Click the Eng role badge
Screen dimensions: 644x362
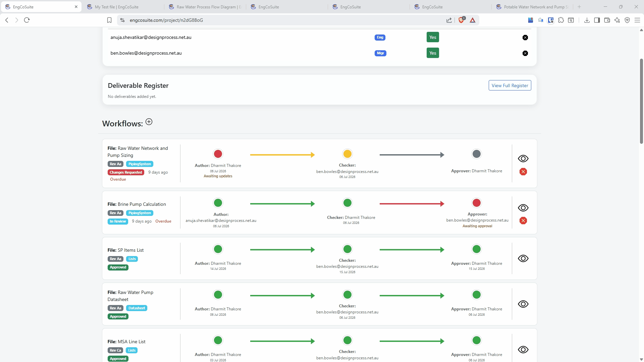[380, 38]
